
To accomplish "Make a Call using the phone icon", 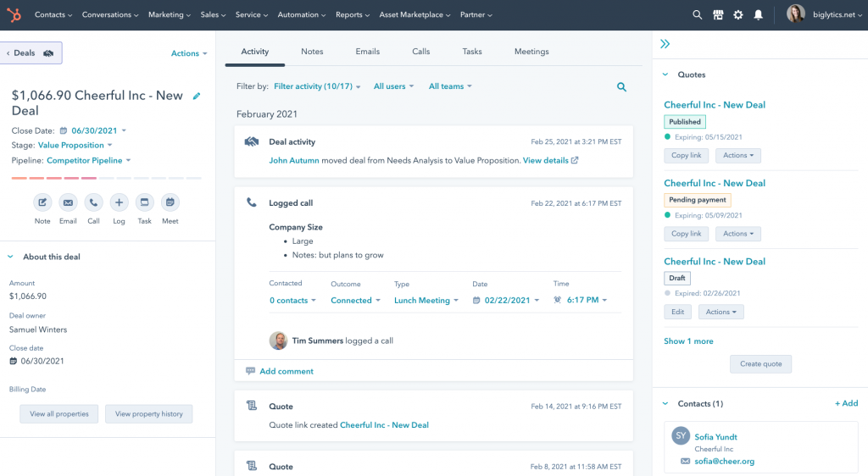I will pos(93,202).
